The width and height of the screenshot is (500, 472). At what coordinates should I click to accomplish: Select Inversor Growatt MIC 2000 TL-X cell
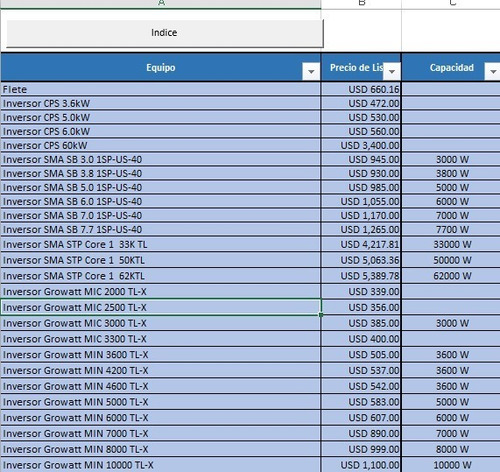[161, 291]
